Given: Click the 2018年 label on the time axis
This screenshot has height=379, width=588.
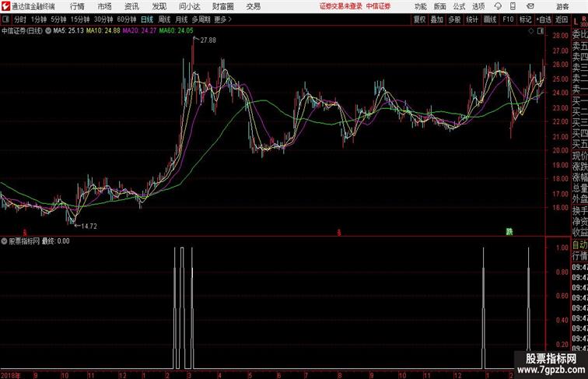Looking at the screenshot, I should pos(11,375).
